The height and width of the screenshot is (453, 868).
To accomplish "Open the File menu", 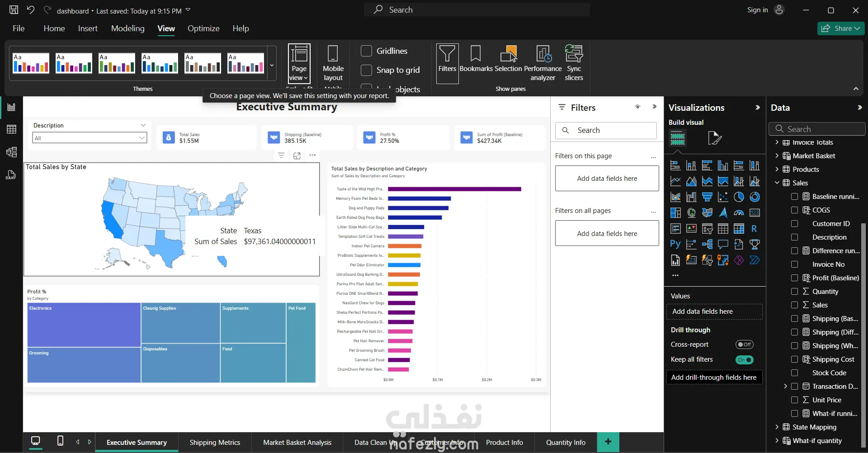I will point(19,28).
